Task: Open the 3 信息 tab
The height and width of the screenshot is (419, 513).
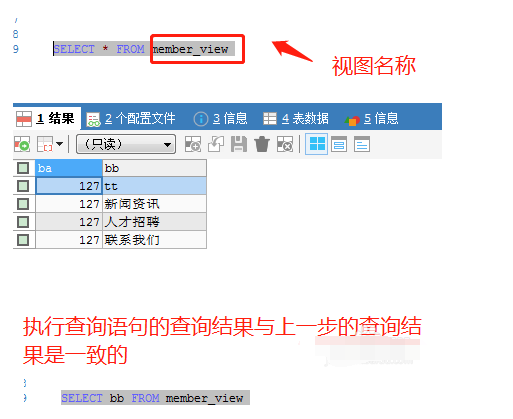Action: tap(220, 119)
